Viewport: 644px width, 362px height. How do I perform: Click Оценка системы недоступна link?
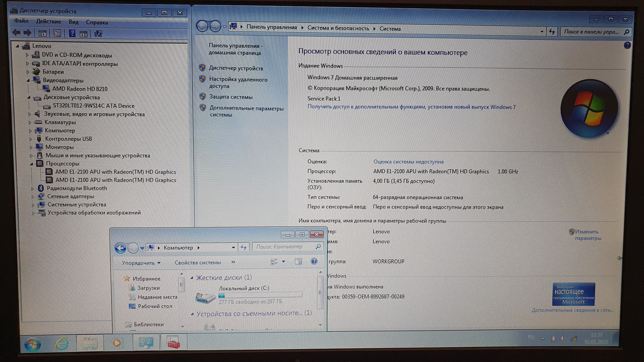tap(408, 162)
